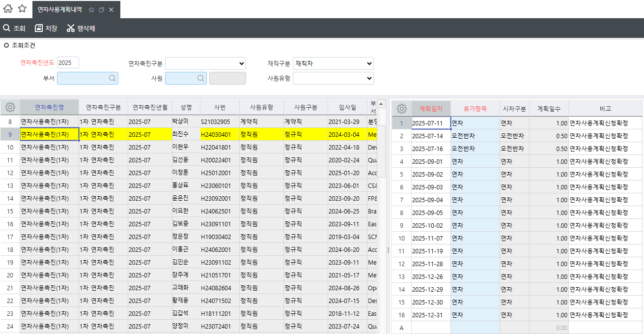Click the splitter handle between grids
Image resolution: width=644 pixels, height=334 pixels.
coord(388,250)
